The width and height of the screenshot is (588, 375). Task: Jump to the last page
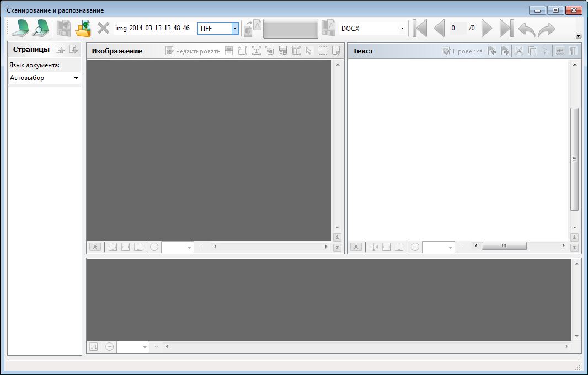tap(506, 28)
